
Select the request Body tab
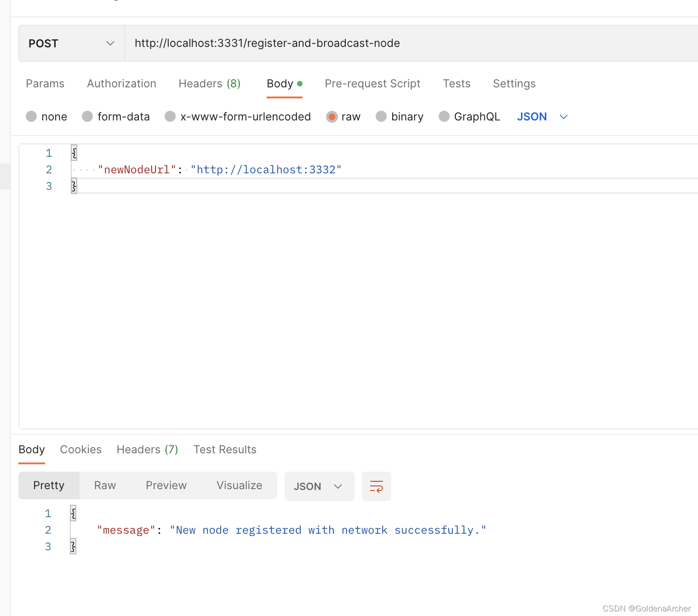click(284, 84)
